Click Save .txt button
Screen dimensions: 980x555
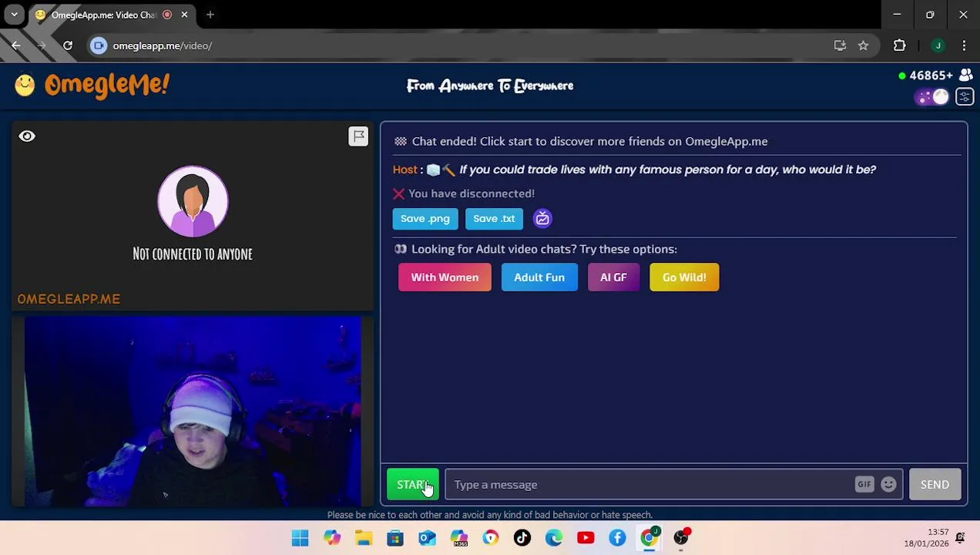tap(494, 219)
